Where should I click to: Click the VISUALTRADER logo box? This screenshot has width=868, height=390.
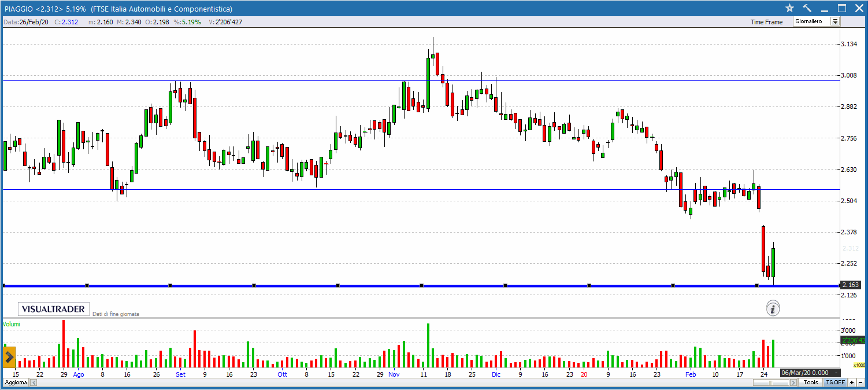coord(54,309)
